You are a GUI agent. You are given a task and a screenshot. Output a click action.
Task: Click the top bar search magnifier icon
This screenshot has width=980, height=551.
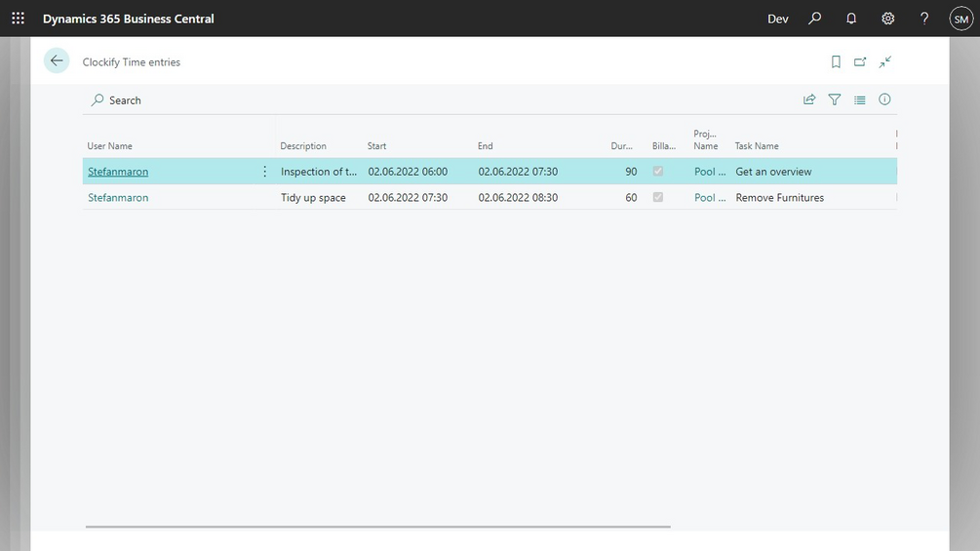pos(814,19)
